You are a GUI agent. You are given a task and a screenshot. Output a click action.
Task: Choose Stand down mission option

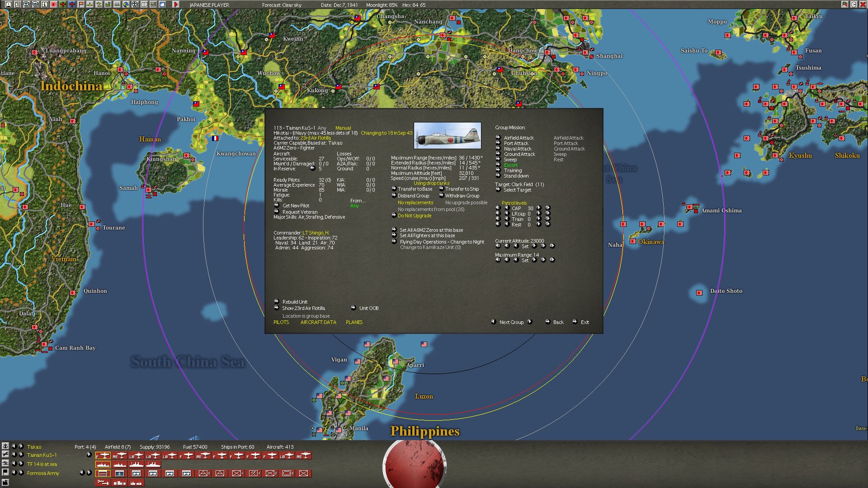pyautogui.click(x=516, y=176)
